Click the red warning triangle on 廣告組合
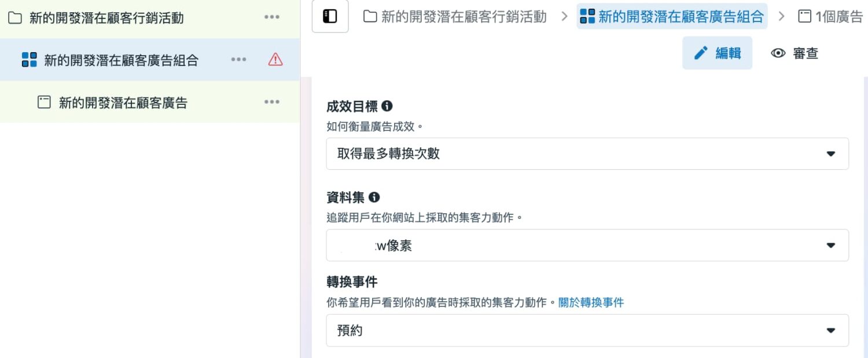 pyautogui.click(x=275, y=59)
